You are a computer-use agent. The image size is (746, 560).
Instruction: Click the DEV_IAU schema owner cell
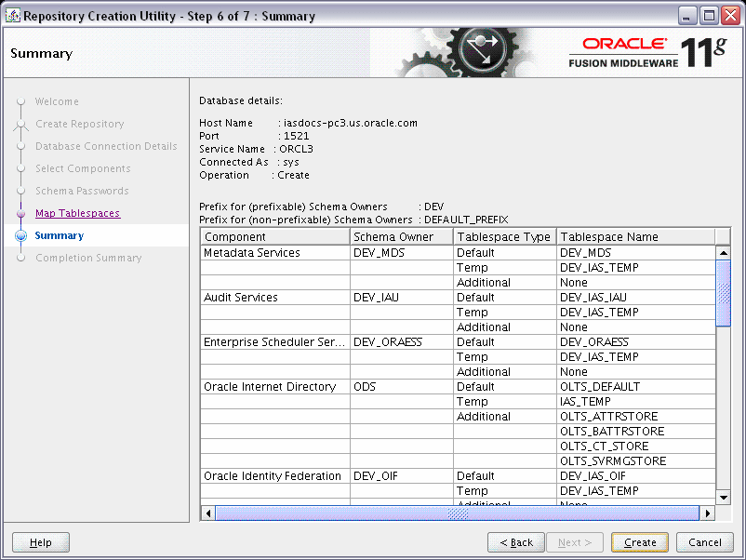[x=402, y=298]
